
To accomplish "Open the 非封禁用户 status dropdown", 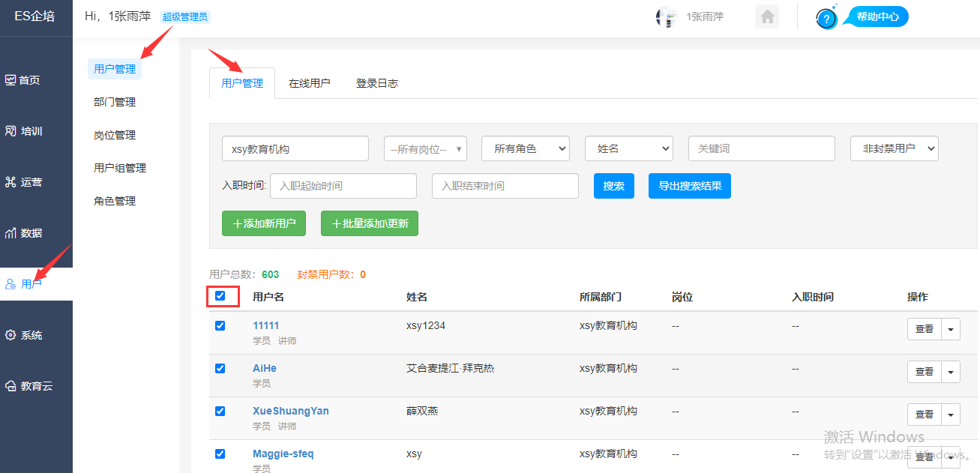I will click(x=894, y=148).
